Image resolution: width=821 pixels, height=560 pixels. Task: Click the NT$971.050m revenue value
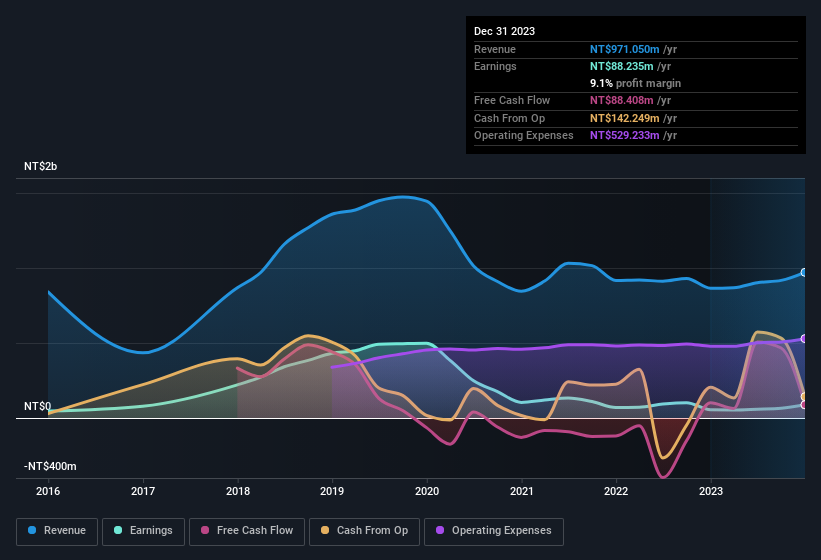point(625,49)
